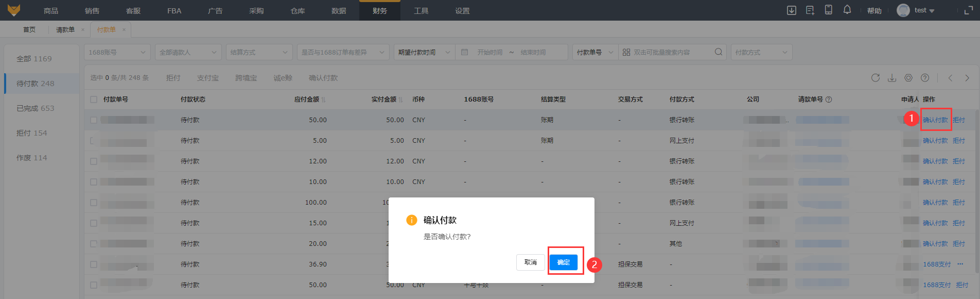Viewport: 980px width, 299px height.
Task: Click the 开始时间 date input
Action: point(489,52)
